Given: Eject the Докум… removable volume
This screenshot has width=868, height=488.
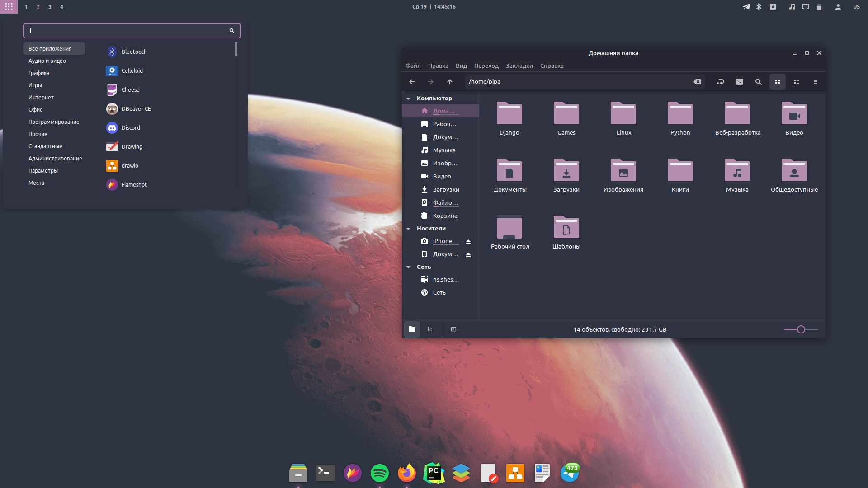Looking at the screenshot, I should 468,255.
